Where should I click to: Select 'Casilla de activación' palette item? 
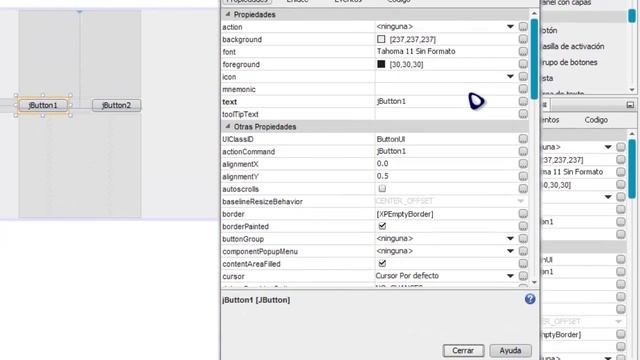572,47
